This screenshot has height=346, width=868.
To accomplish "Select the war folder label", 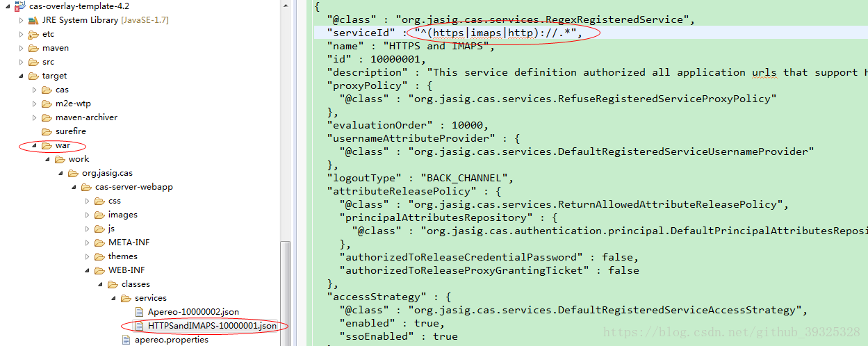I will [x=63, y=145].
